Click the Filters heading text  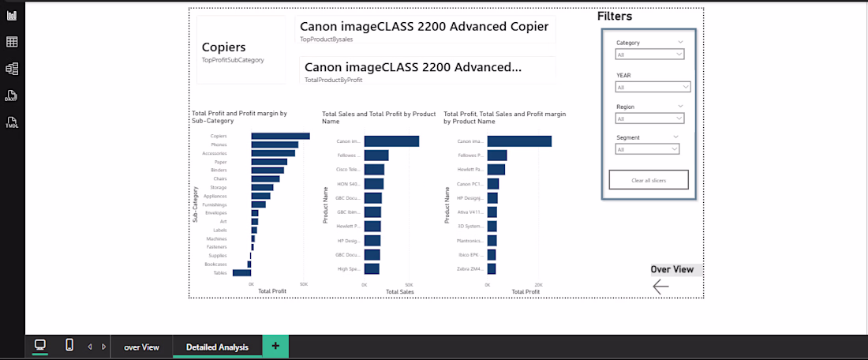point(615,17)
